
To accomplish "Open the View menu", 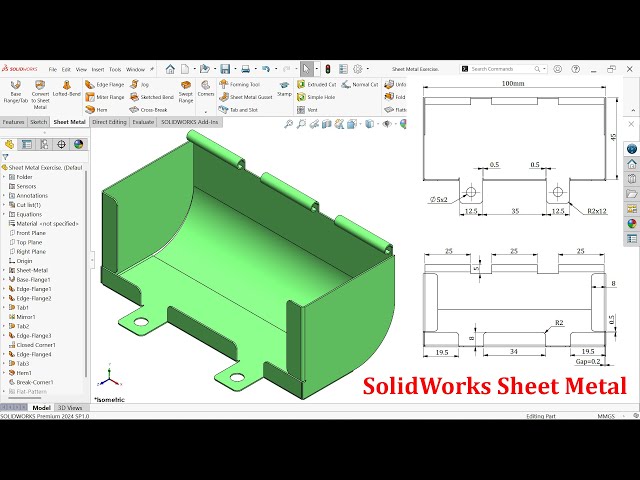I will click(81, 69).
